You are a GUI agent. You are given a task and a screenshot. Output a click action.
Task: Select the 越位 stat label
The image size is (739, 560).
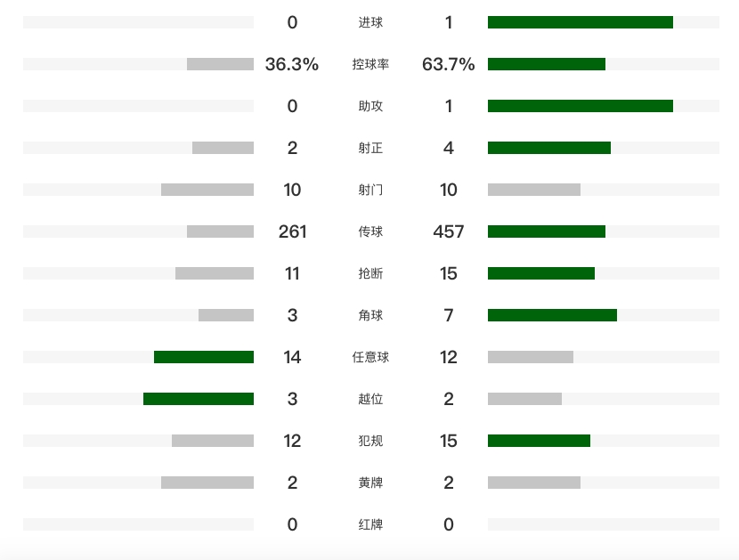click(x=370, y=399)
